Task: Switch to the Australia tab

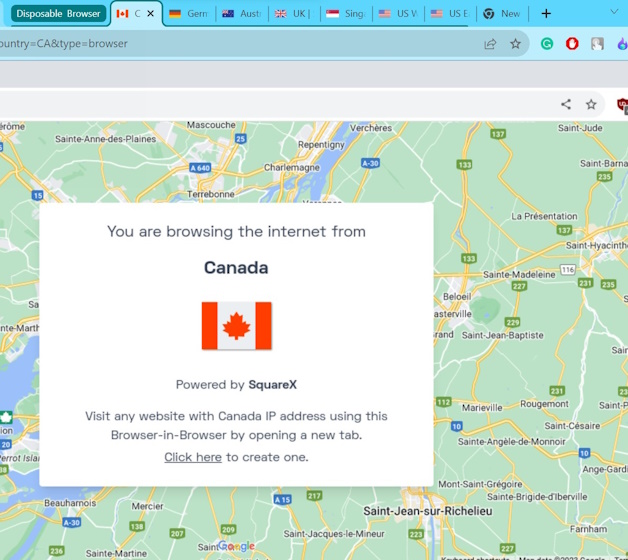Action: coord(242,14)
